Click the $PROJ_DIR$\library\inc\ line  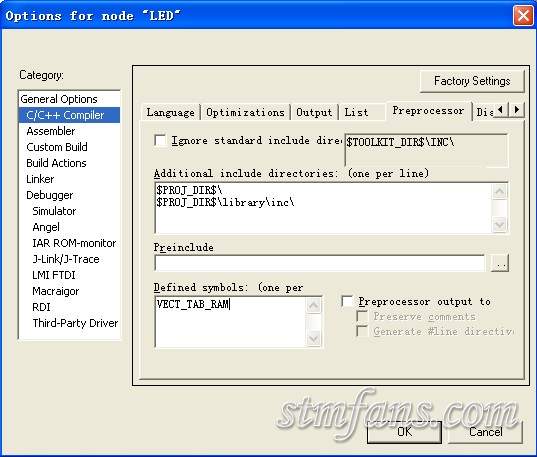pyautogui.click(x=225, y=202)
